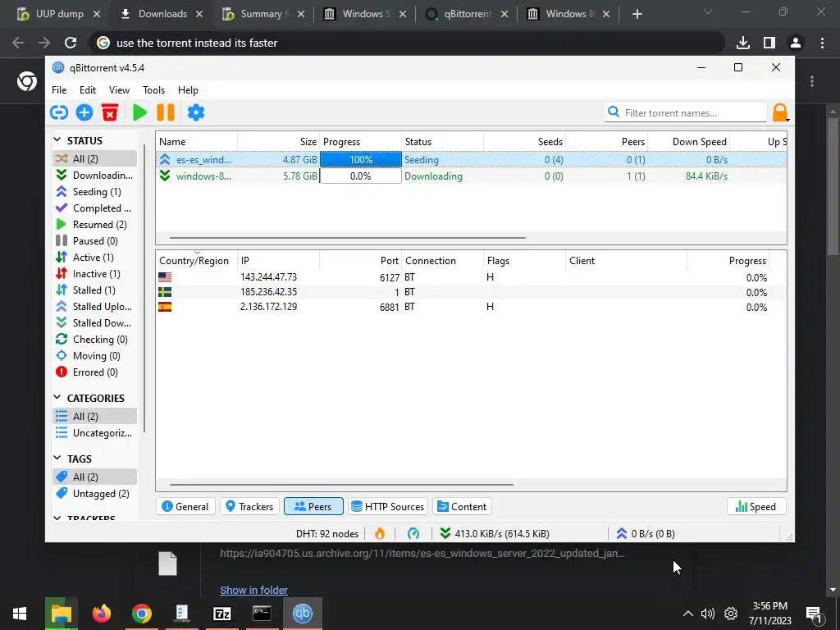The width and height of the screenshot is (840, 630).
Task: Filter by Seeding (1) status
Action: [x=95, y=192]
